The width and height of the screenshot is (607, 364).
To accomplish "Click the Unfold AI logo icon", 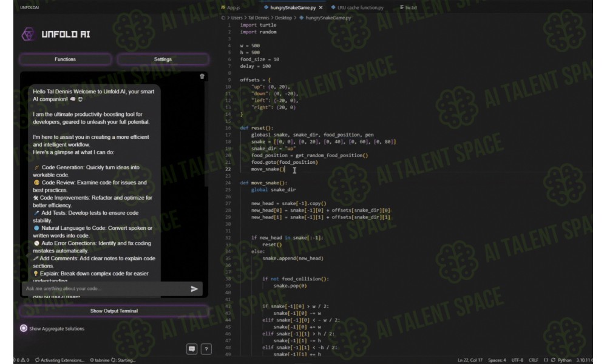I will click(x=28, y=34).
